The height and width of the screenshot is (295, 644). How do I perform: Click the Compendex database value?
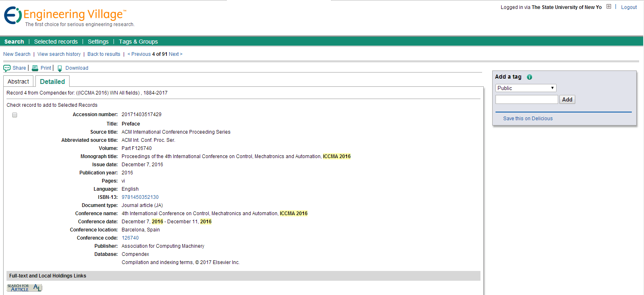pyautogui.click(x=135, y=254)
